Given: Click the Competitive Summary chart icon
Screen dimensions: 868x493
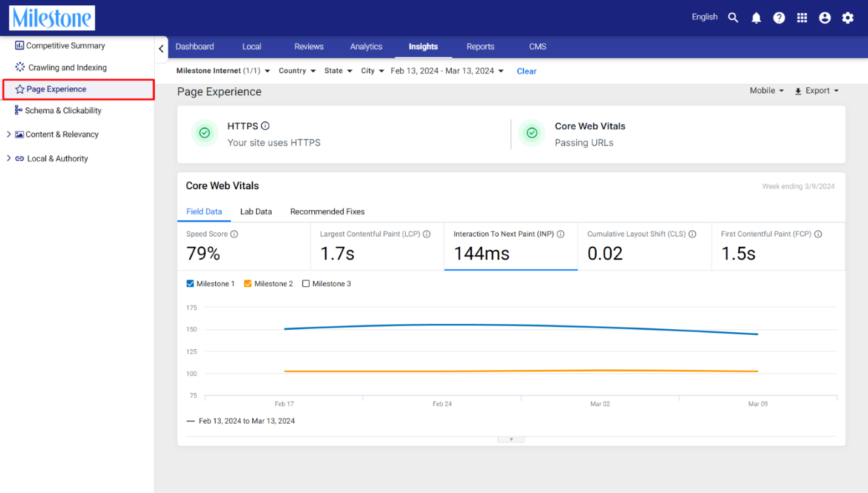Looking at the screenshot, I should pos(19,45).
